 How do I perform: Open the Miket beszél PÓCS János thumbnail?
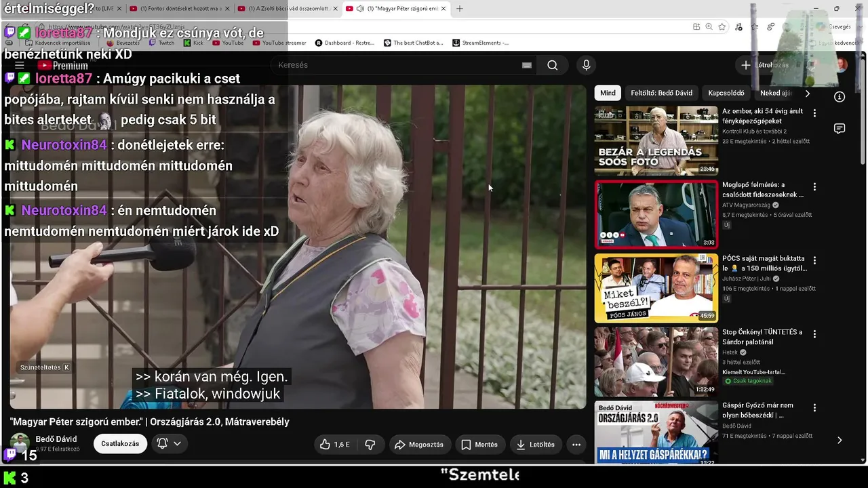tap(656, 288)
